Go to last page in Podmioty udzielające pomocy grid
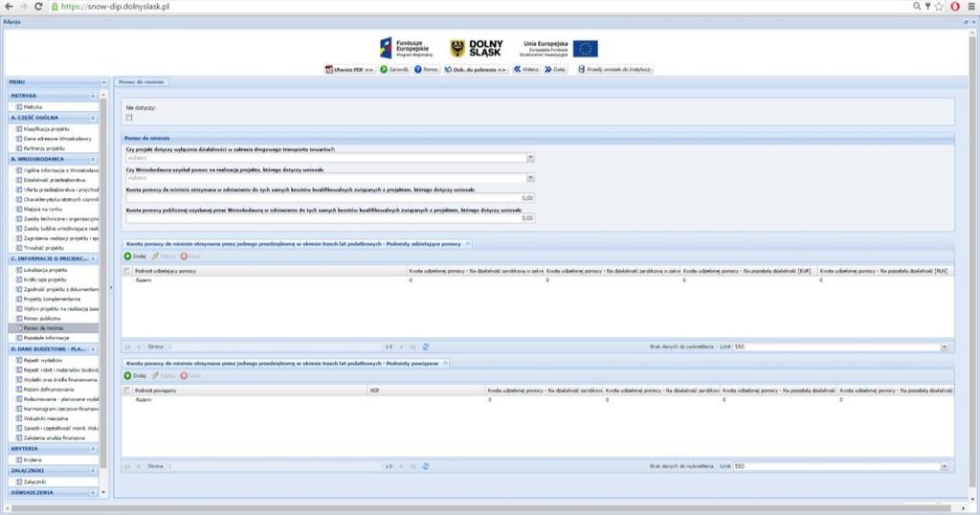Viewport: 980px width, 515px height. coord(412,347)
